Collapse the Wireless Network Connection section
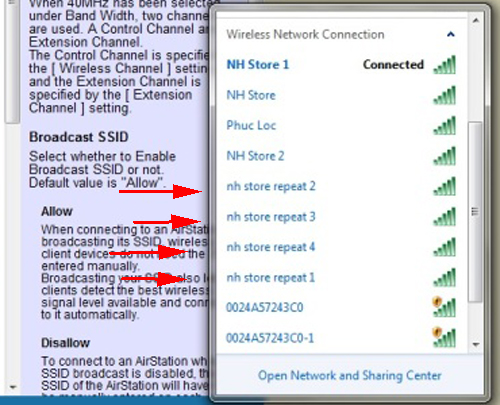Image resolution: width=500 pixels, height=405 pixels. click(451, 34)
